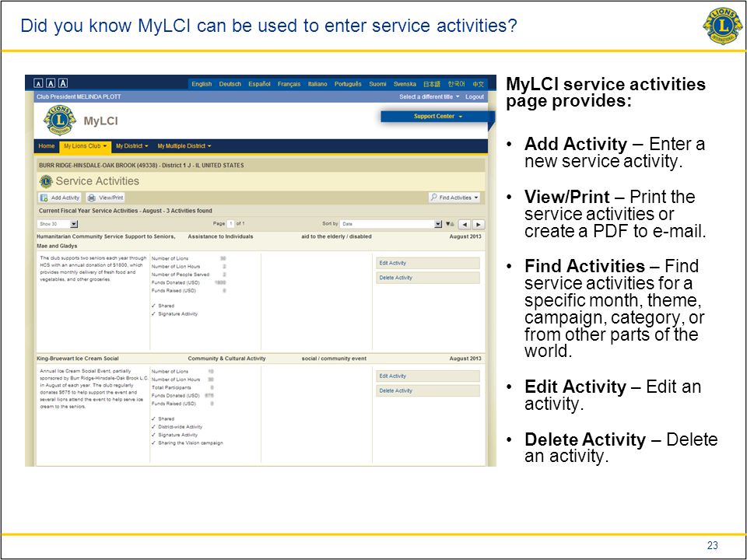Click 'social / community event' text
This screenshot has height=560, width=747.
(x=334, y=359)
